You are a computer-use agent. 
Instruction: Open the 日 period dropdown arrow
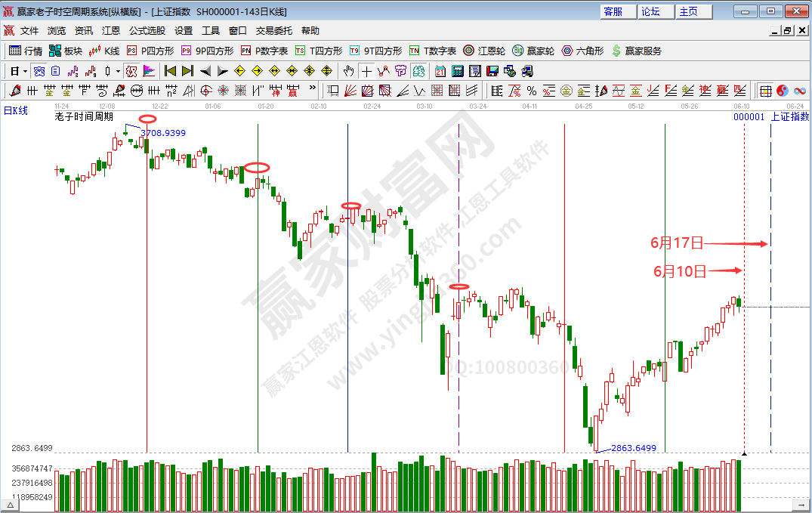click(x=25, y=71)
